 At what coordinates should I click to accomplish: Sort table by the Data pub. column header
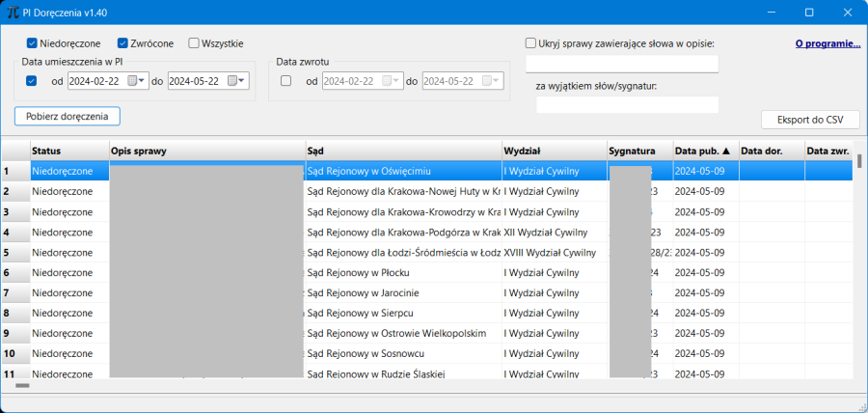click(x=702, y=151)
